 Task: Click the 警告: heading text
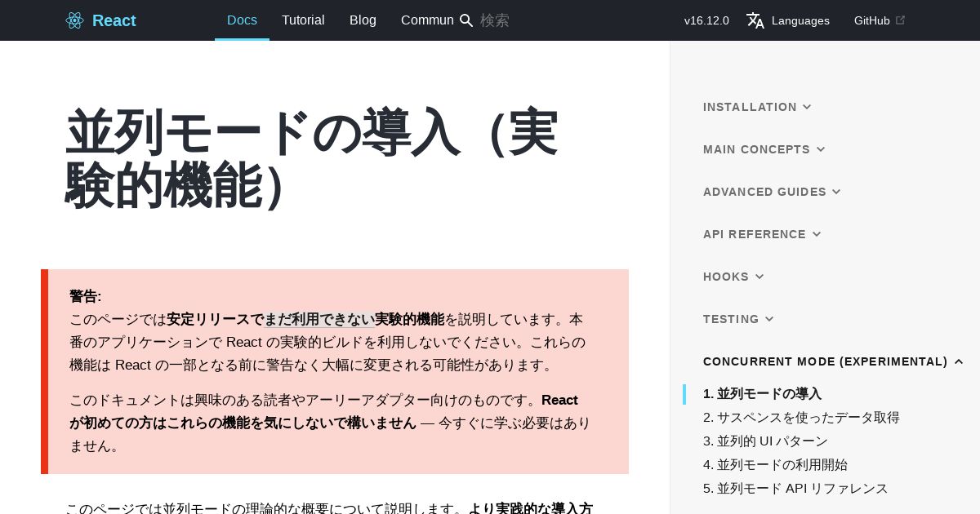point(85,296)
